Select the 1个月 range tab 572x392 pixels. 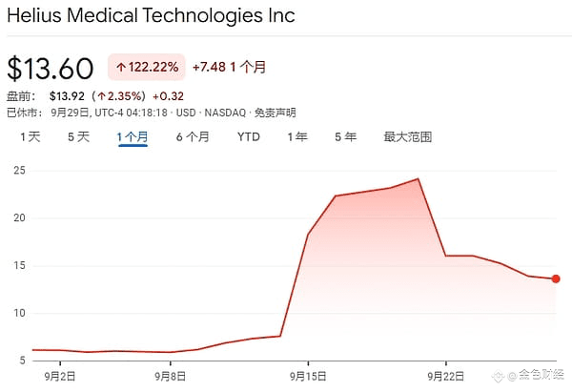(133, 137)
